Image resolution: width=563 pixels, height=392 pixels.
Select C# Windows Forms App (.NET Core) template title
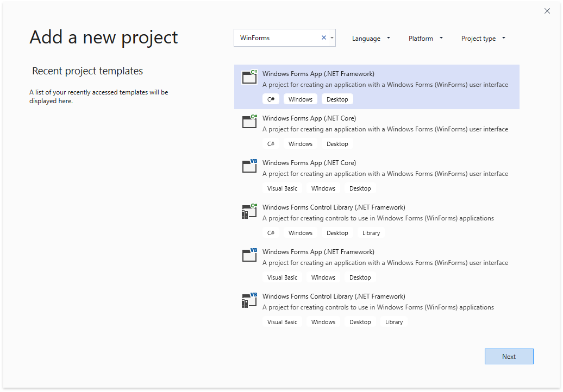[309, 118]
